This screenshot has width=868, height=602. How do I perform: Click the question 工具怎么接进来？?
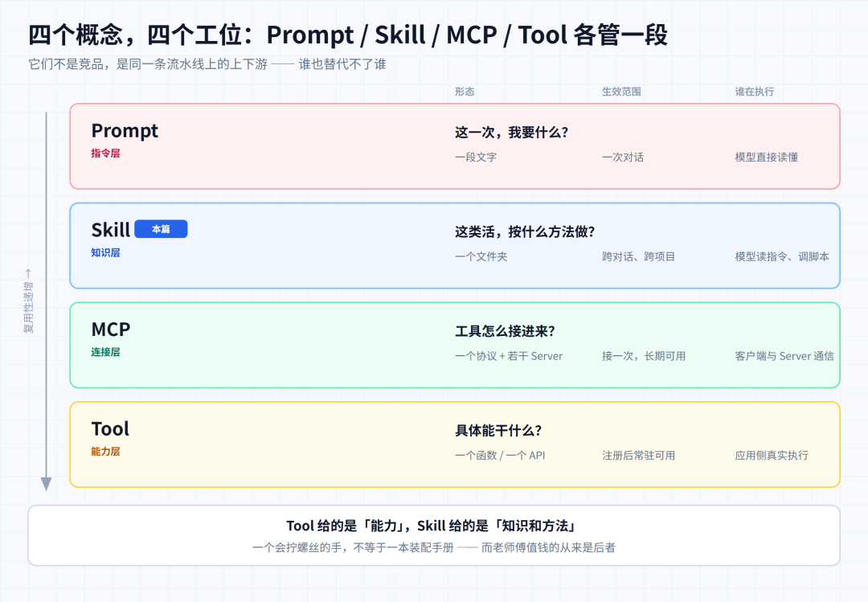pyautogui.click(x=505, y=331)
